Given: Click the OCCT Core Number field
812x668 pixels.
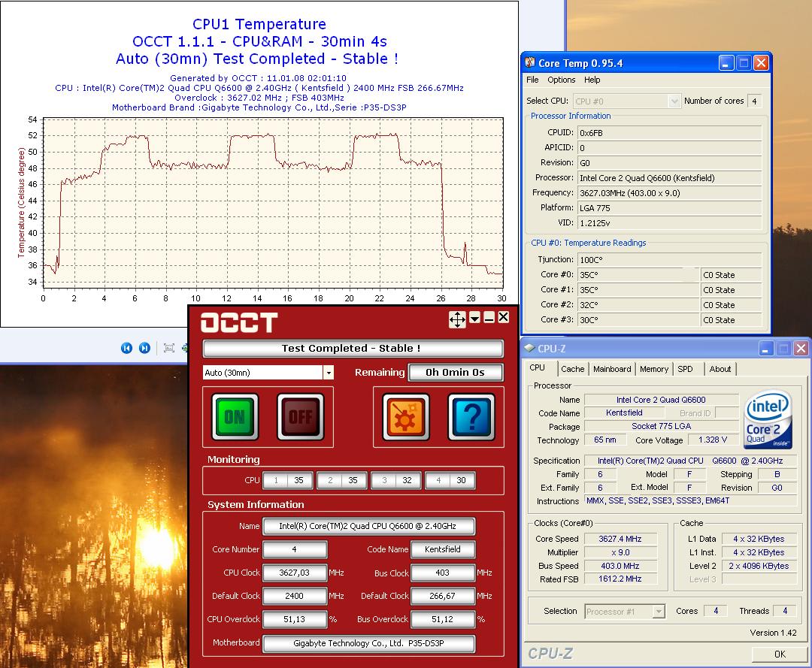Looking at the screenshot, I should coord(295,549).
